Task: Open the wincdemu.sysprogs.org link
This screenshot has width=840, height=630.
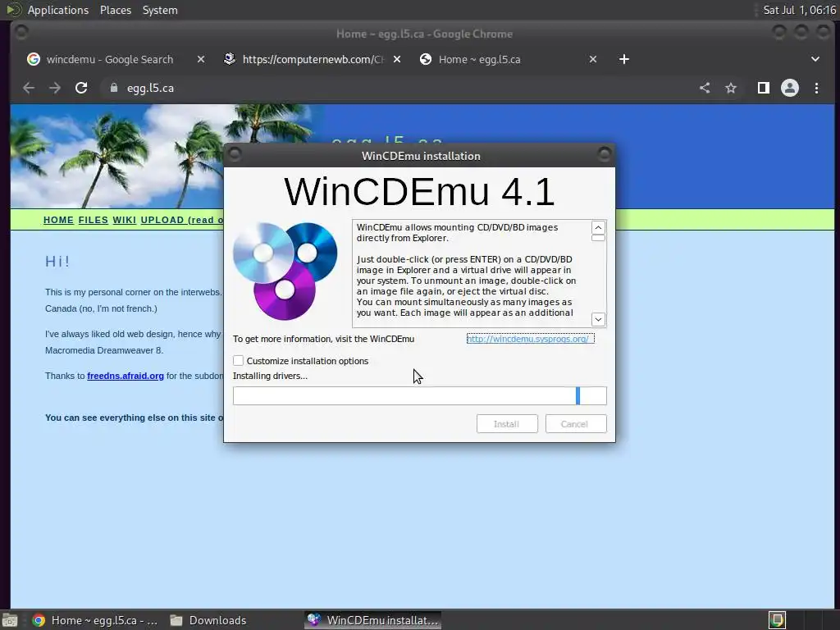Action: point(531,339)
